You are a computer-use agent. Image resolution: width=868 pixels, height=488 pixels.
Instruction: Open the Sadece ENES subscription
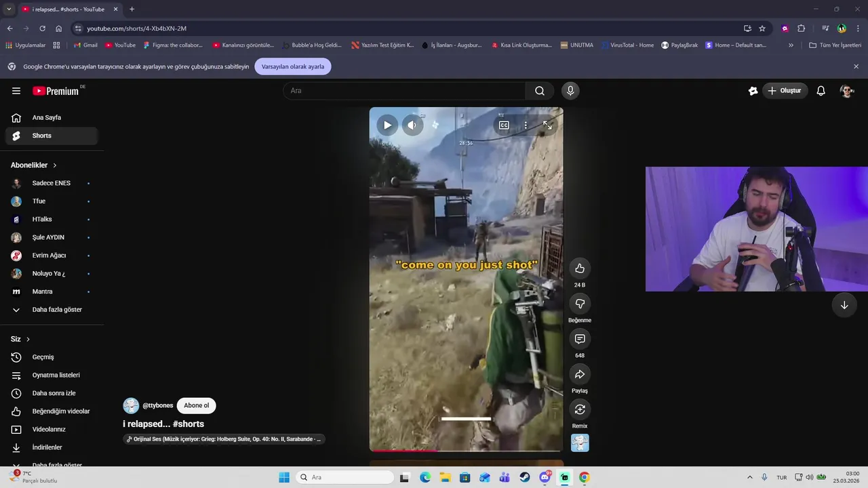click(x=52, y=183)
